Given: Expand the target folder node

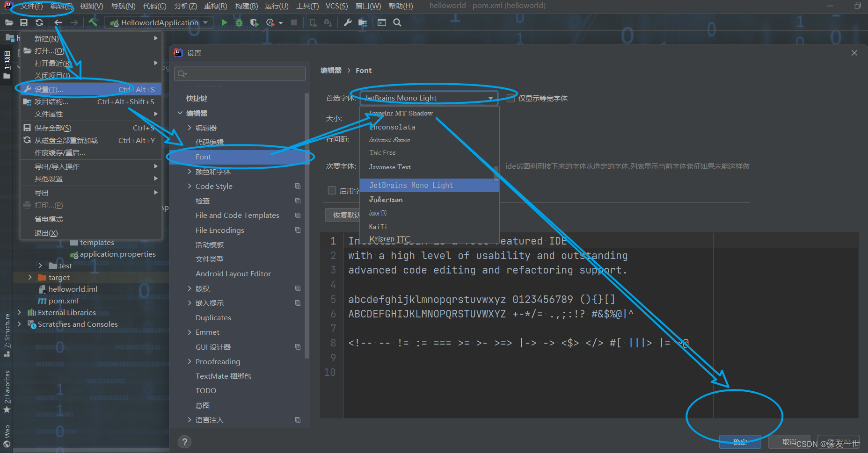Looking at the screenshot, I should pyautogui.click(x=30, y=277).
